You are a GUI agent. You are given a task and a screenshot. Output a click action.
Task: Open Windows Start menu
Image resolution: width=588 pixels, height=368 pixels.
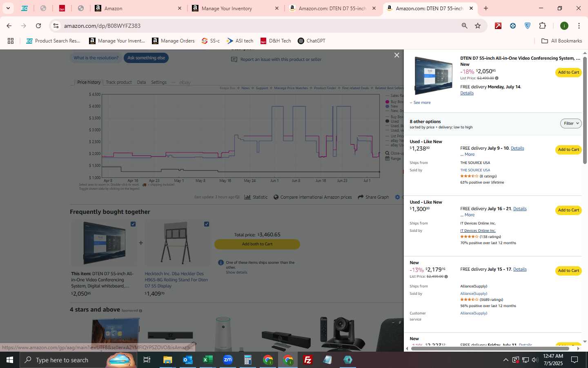pos(10,360)
